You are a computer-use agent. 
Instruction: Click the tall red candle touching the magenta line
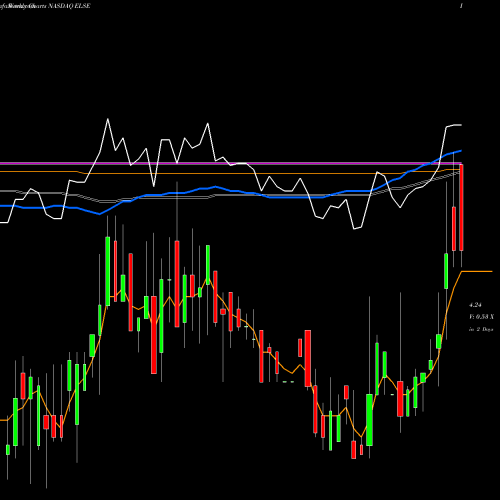461,207
